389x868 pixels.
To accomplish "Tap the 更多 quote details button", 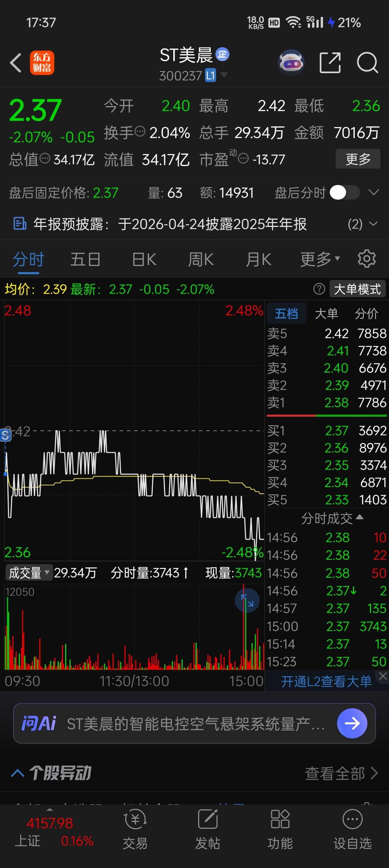I will pyautogui.click(x=358, y=159).
